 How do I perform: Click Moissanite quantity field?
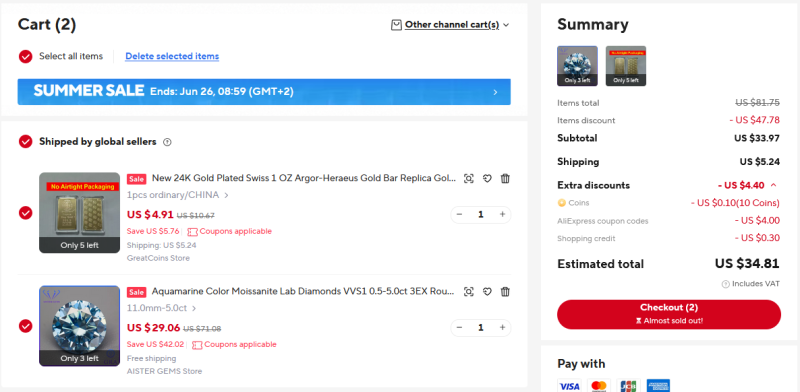(x=481, y=328)
